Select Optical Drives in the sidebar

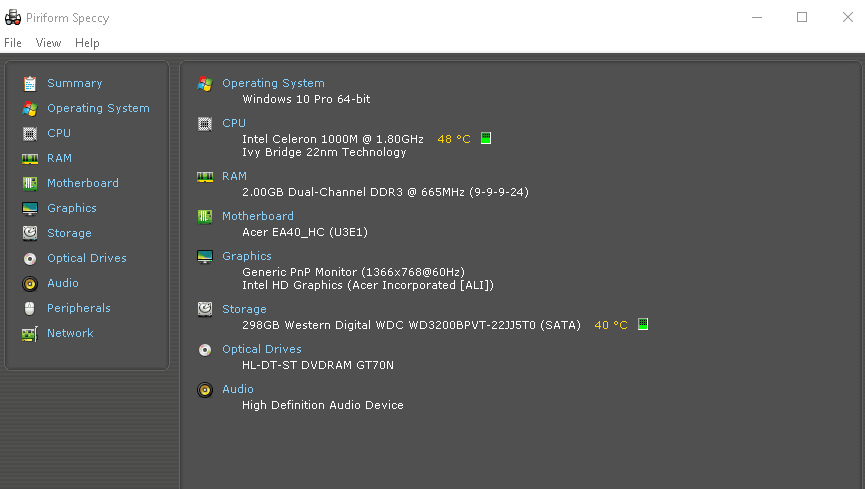click(x=86, y=258)
